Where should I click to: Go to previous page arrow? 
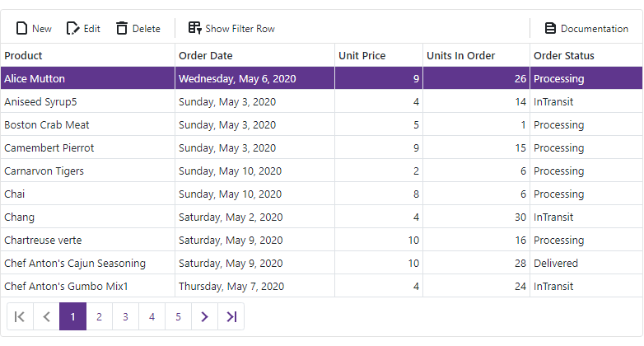click(46, 316)
